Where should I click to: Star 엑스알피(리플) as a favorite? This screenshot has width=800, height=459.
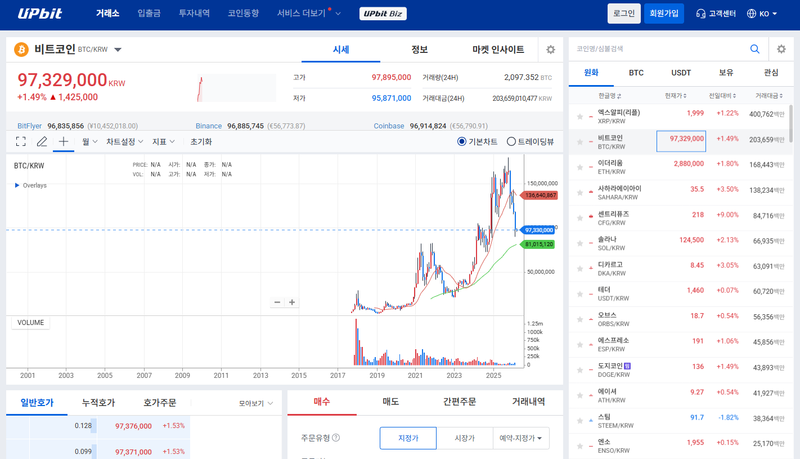[x=578, y=117]
